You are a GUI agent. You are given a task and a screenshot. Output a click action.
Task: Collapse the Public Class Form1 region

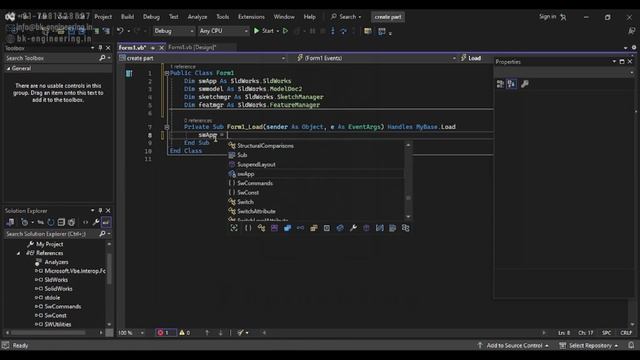(167, 73)
